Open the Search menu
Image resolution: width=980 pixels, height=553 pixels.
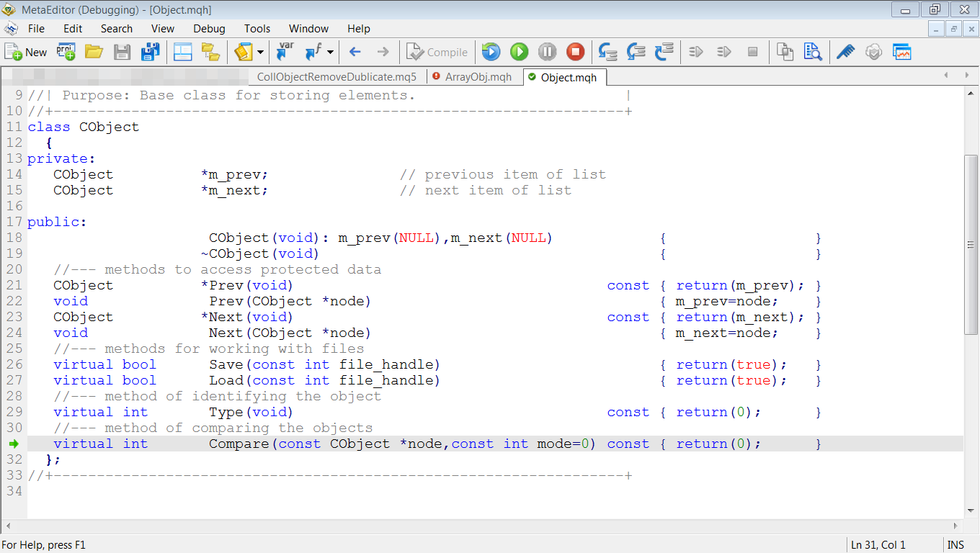[117, 29]
